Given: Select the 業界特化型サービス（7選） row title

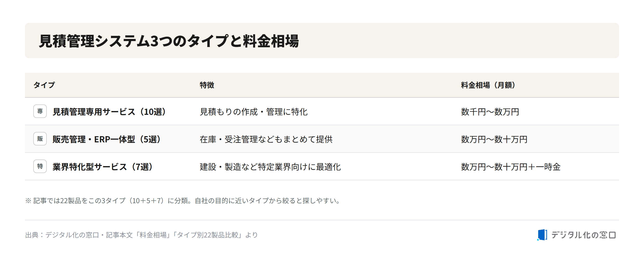Looking at the screenshot, I should click(103, 167).
